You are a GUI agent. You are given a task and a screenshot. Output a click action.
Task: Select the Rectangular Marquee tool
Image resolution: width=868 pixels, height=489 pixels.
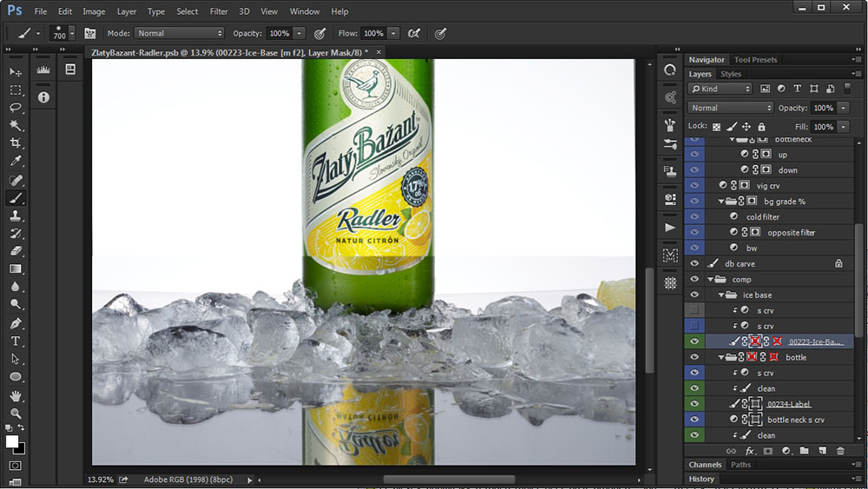(x=16, y=89)
